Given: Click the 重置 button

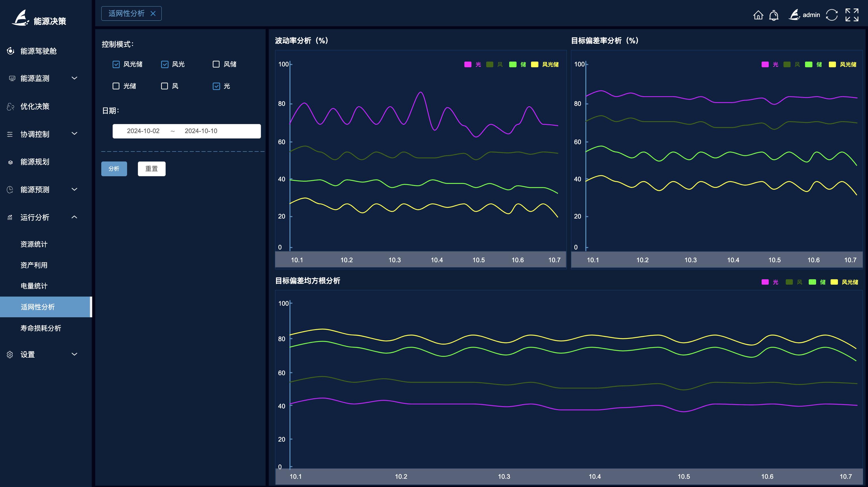Looking at the screenshot, I should [x=151, y=169].
